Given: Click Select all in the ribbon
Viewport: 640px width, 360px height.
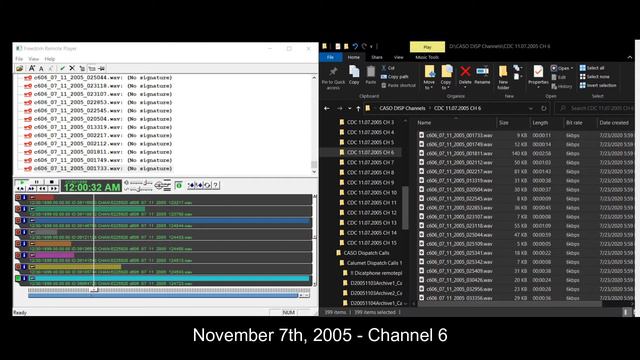Looking at the screenshot, I should (592, 68).
